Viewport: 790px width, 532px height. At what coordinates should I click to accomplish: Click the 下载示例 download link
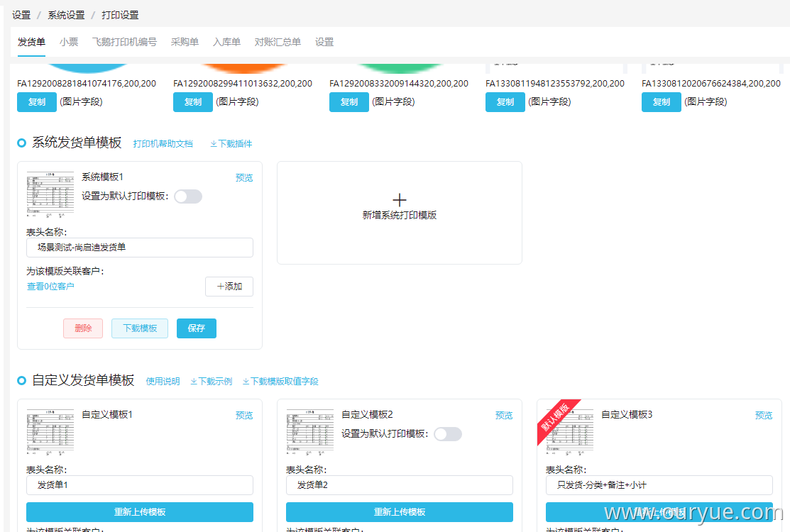tap(212, 382)
